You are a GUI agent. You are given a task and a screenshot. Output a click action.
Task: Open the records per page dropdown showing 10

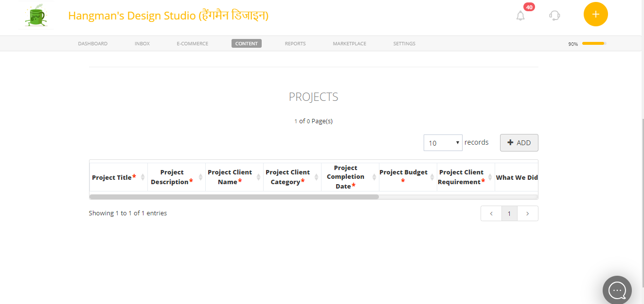pos(443,142)
